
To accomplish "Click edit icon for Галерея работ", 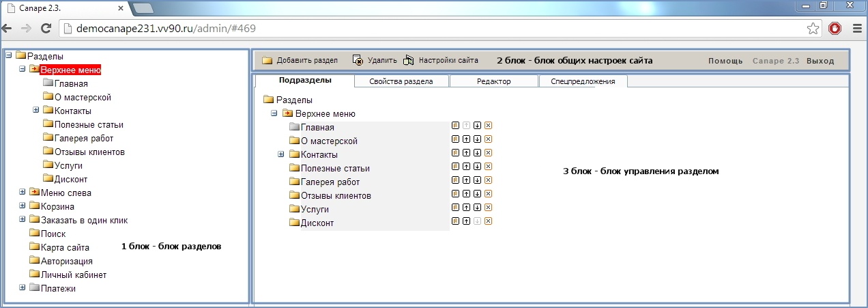I will click(x=455, y=180).
